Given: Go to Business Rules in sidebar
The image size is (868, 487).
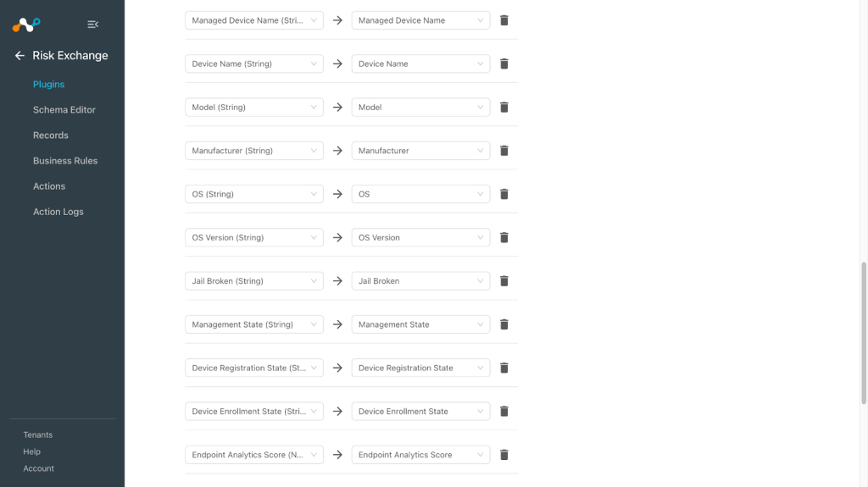Looking at the screenshot, I should [x=65, y=160].
